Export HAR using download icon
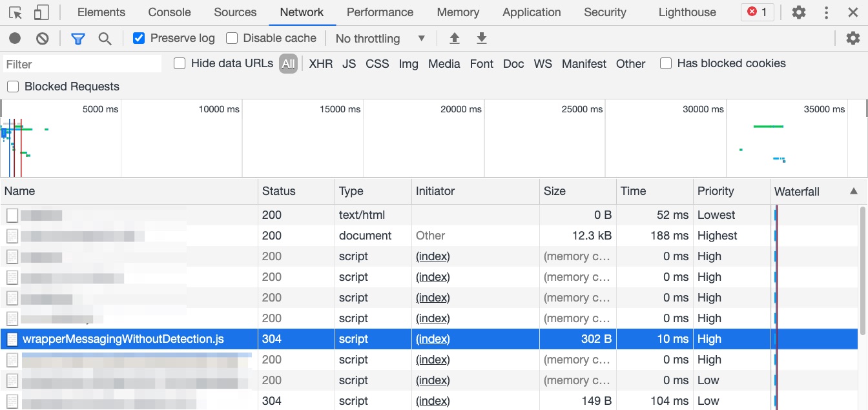The width and height of the screenshot is (868, 410). [481, 38]
